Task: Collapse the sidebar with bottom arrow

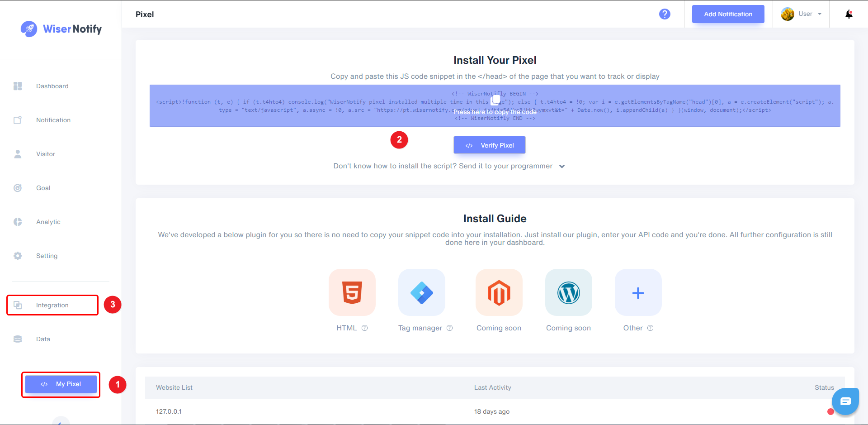Action: point(61,421)
